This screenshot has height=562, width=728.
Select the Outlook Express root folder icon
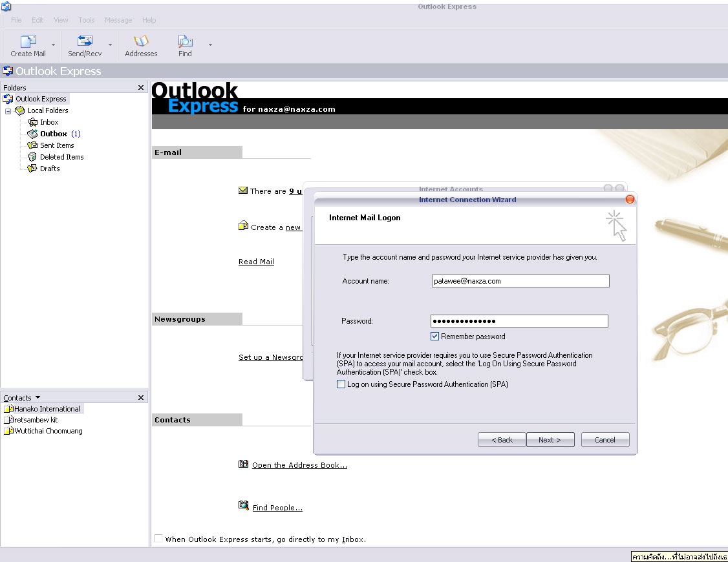[x=8, y=99]
